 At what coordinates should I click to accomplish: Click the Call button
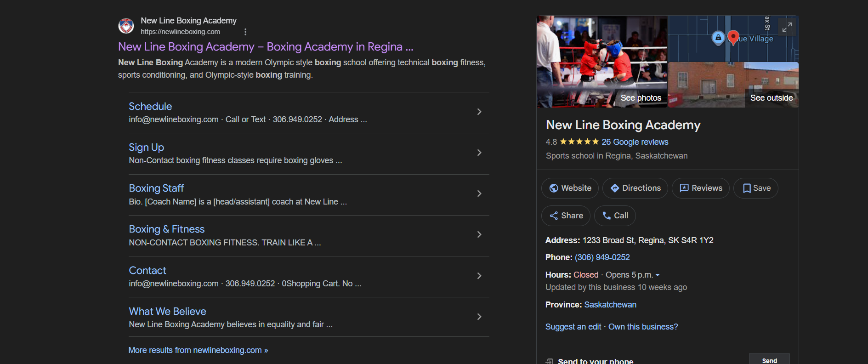[615, 216]
